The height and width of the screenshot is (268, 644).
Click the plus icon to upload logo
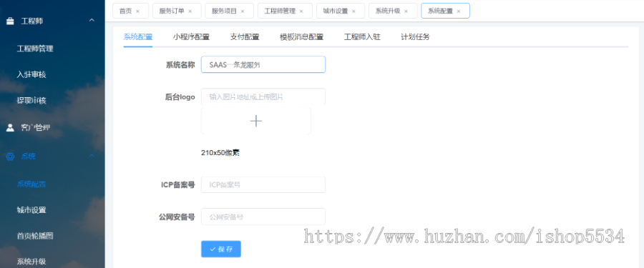(x=256, y=121)
